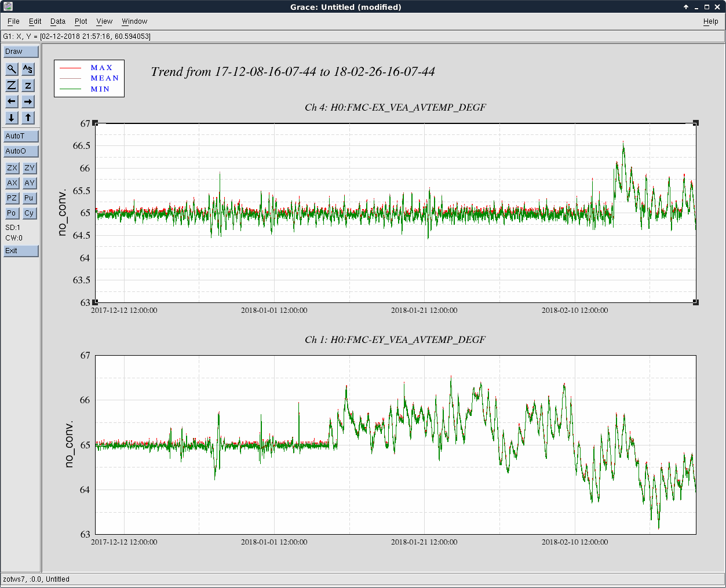Open the Plot menu
The image size is (726, 588).
click(81, 21)
